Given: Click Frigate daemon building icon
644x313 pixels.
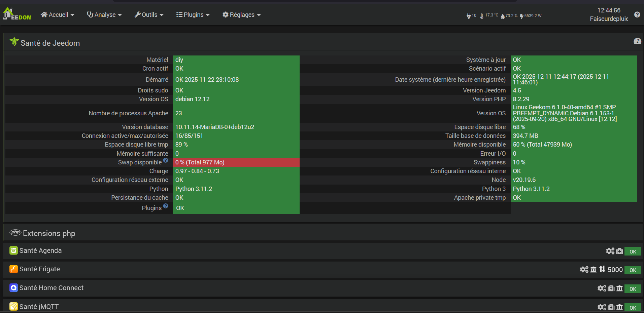Looking at the screenshot, I should (594, 270).
